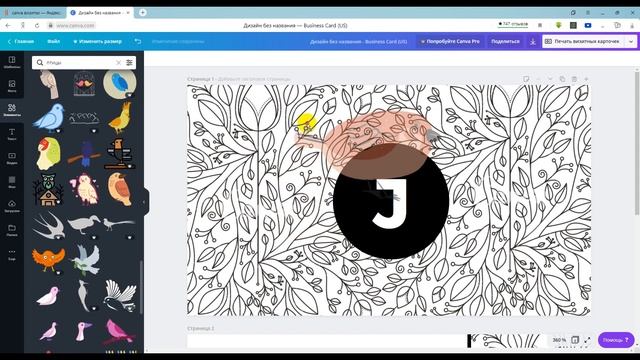Go back to Home (Главная)

click(x=20, y=41)
